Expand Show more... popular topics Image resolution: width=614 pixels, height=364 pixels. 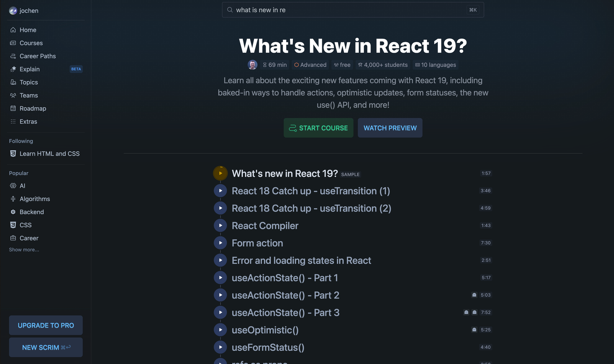coord(24,250)
